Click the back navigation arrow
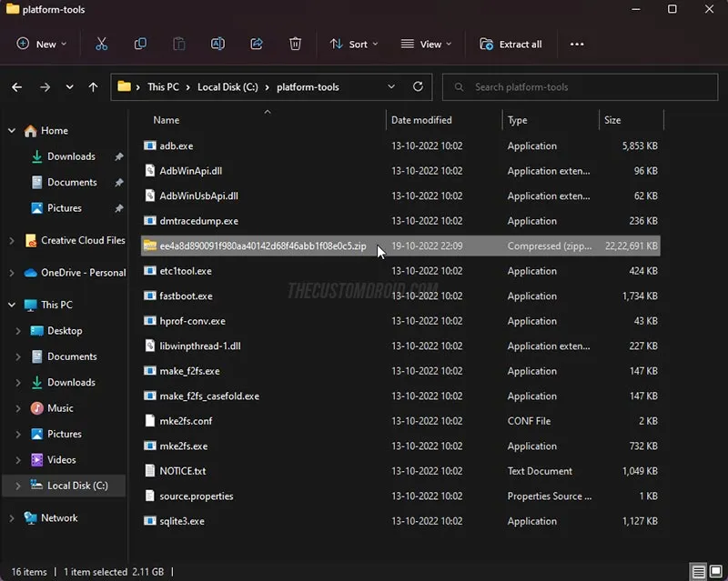Viewport: 728px width, 581px height. (x=16, y=86)
